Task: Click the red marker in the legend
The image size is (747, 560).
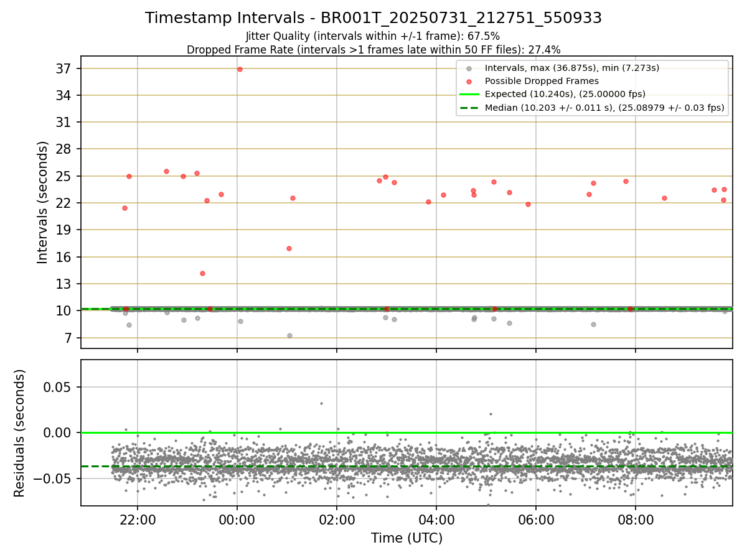Action: tap(469, 82)
